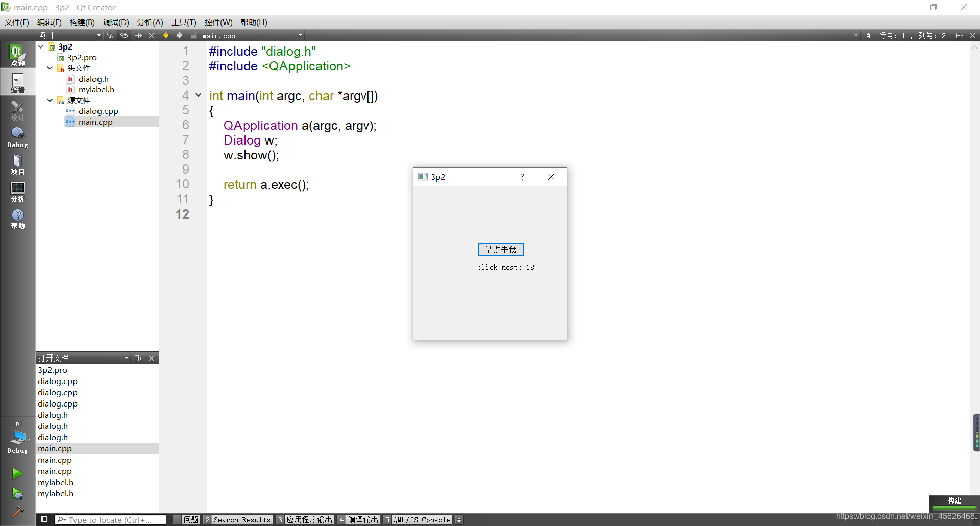Viewport: 980px width, 526px height.
Task: Open the 分析(A) menu
Action: click(x=150, y=22)
